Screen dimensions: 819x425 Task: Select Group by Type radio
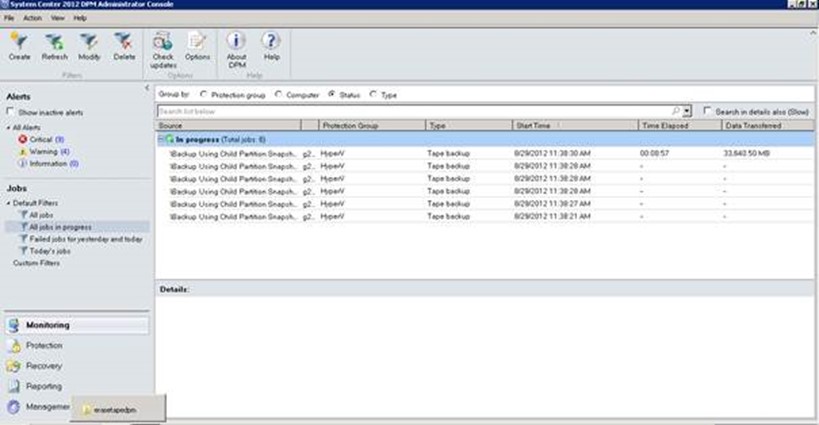(373, 95)
